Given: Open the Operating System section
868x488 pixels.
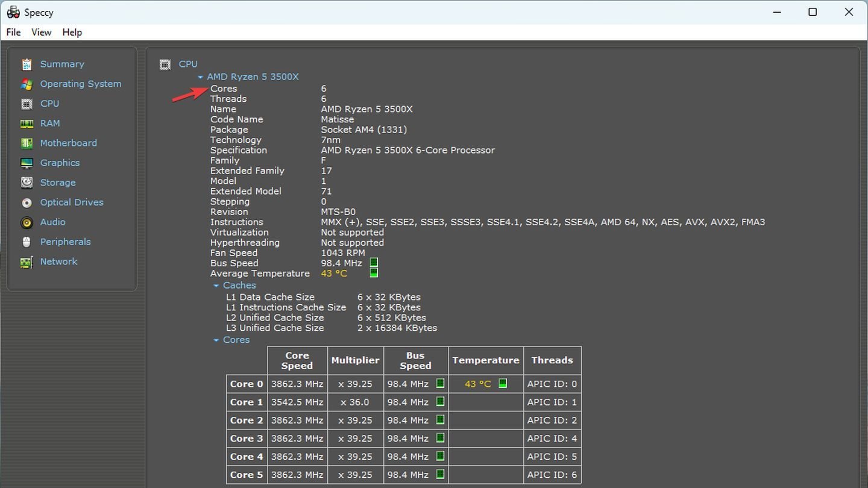Looking at the screenshot, I should [81, 84].
